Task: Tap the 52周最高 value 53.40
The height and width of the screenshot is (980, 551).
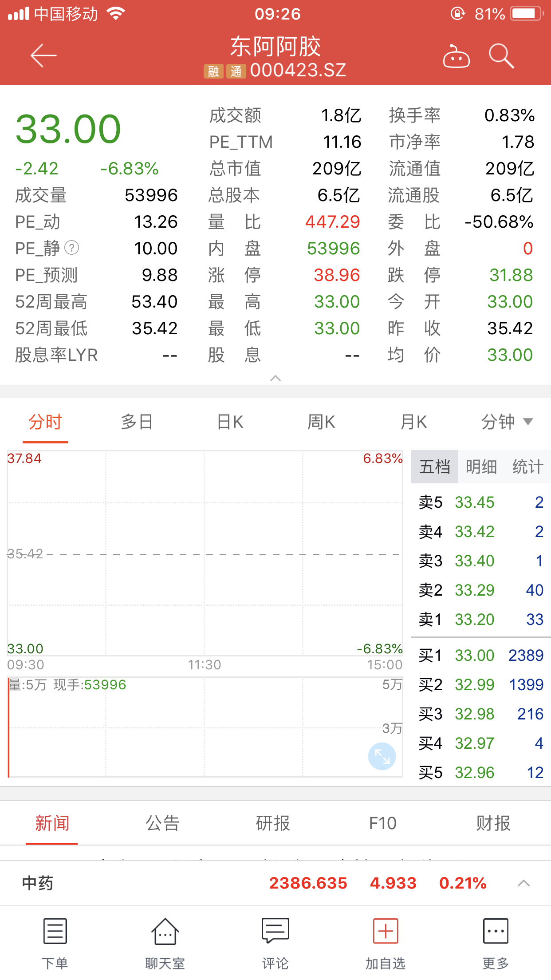Action: 154,302
